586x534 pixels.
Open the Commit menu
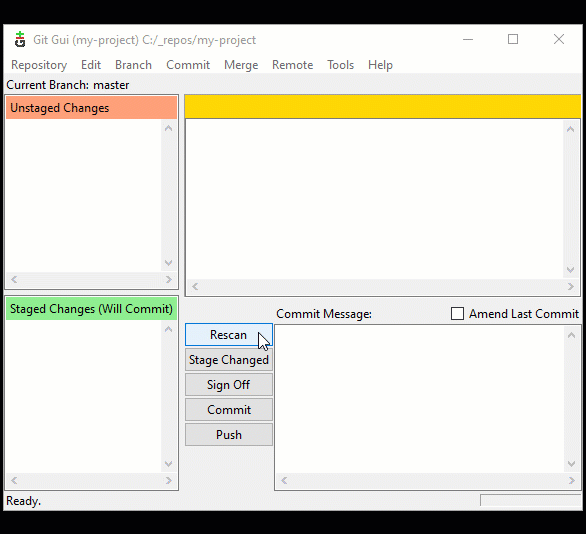tap(188, 65)
